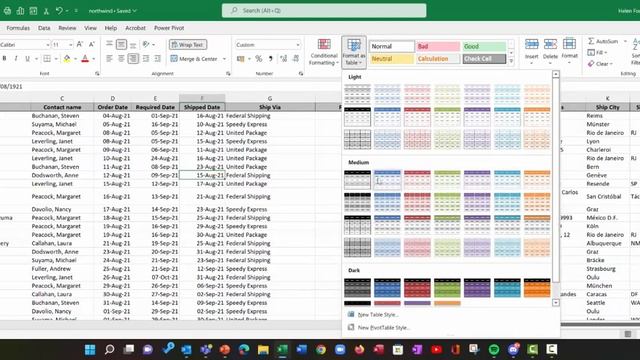This screenshot has width=640, height=360.
Task: Apply the Bad cell style
Action: click(x=438, y=47)
